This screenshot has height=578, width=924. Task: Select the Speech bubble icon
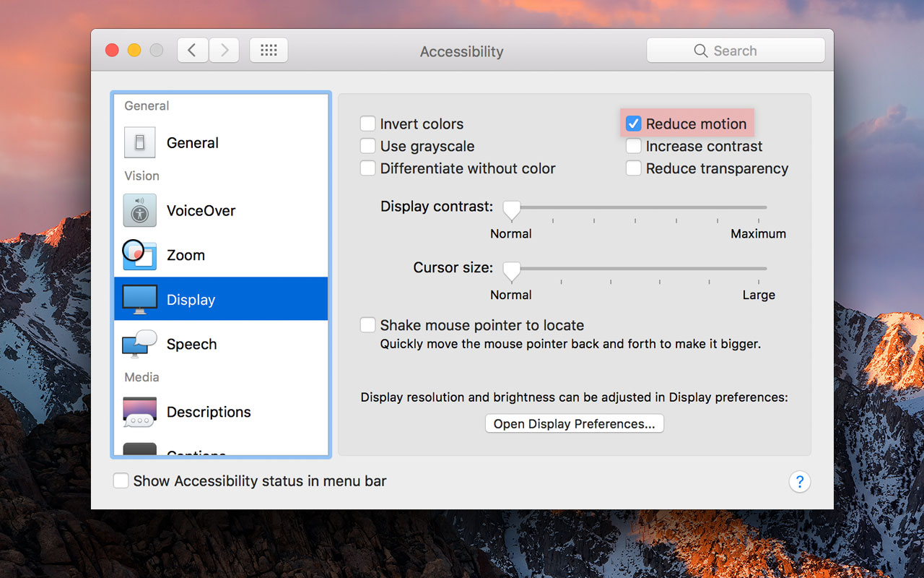139,344
